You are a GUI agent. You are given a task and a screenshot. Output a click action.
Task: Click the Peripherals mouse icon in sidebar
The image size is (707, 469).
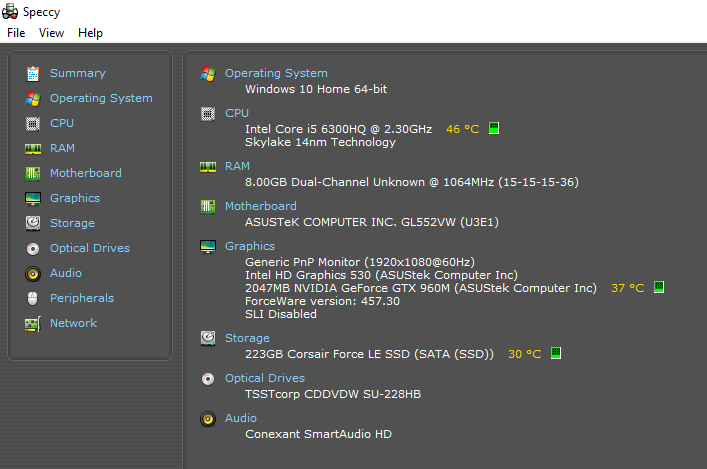point(33,298)
